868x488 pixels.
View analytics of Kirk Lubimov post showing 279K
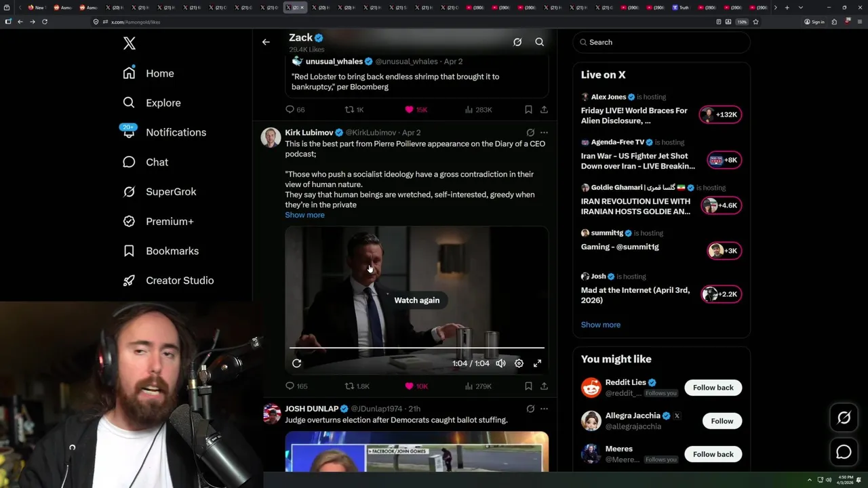pyautogui.click(x=479, y=386)
